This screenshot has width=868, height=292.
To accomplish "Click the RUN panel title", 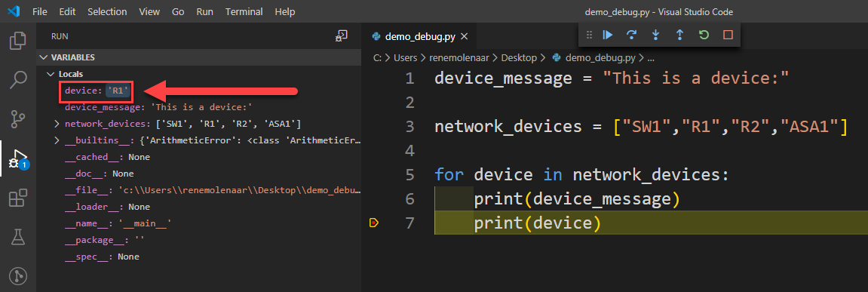I will point(60,36).
